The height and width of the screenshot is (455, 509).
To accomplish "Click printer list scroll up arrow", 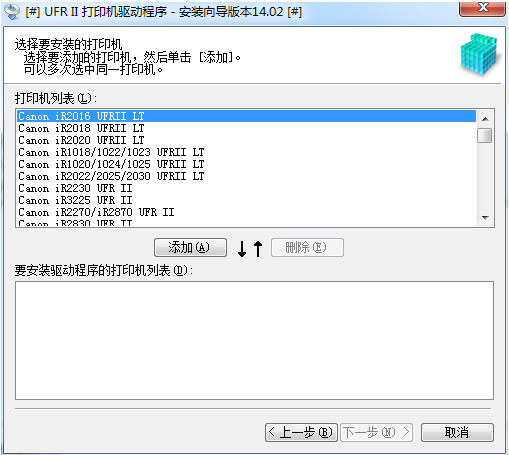I will 485,119.
